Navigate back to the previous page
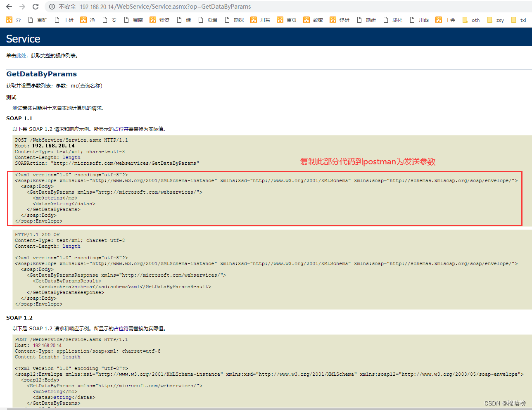This screenshot has height=410, width=532. 9,6
